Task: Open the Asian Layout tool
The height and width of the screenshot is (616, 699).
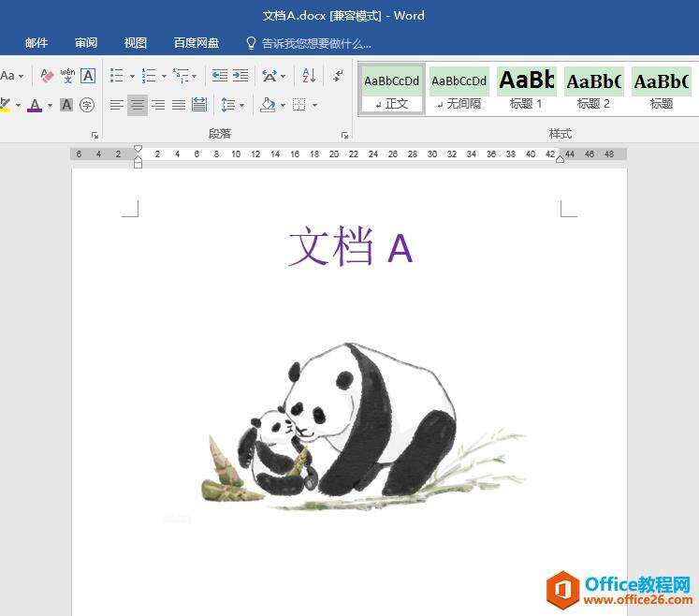Action: coord(269,76)
